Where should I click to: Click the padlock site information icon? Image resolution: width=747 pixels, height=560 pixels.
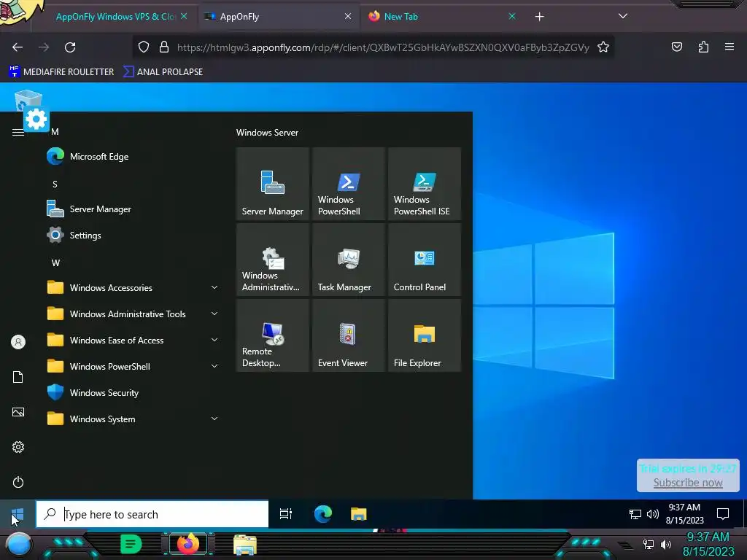coord(164,47)
